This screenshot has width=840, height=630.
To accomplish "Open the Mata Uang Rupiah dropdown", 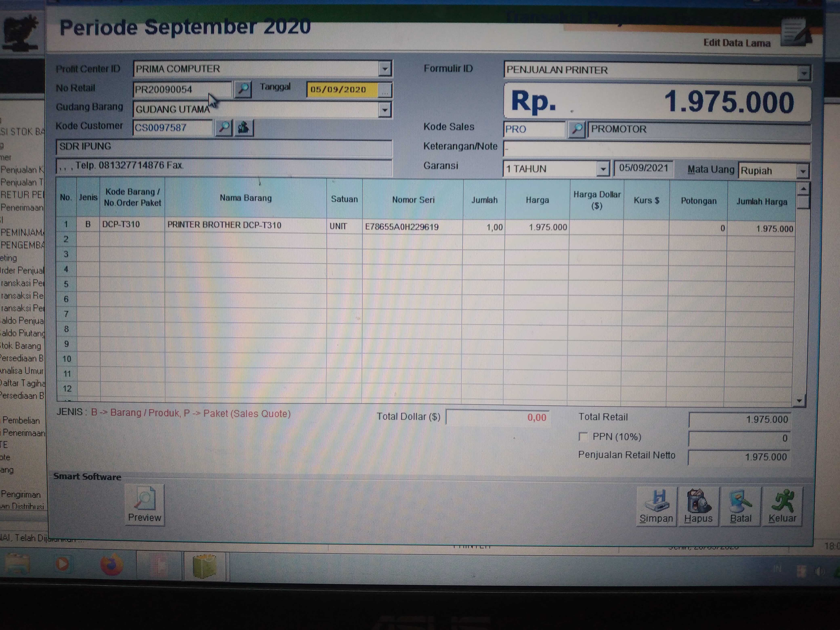I will pos(803,171).
